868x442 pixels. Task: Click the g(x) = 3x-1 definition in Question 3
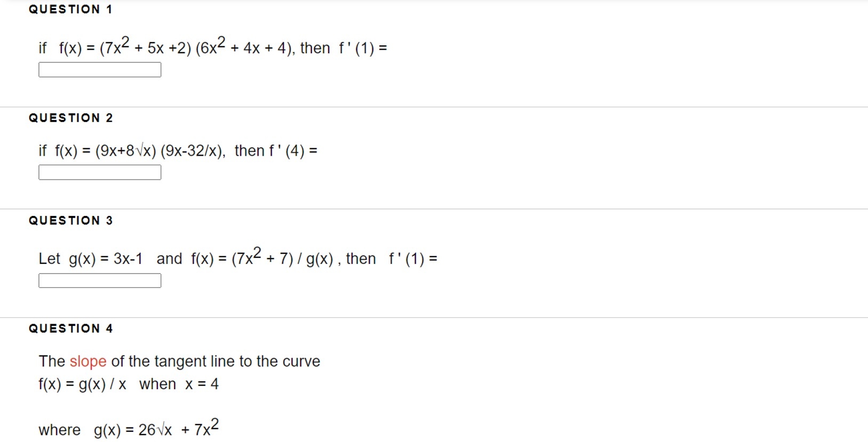point(105,258)
